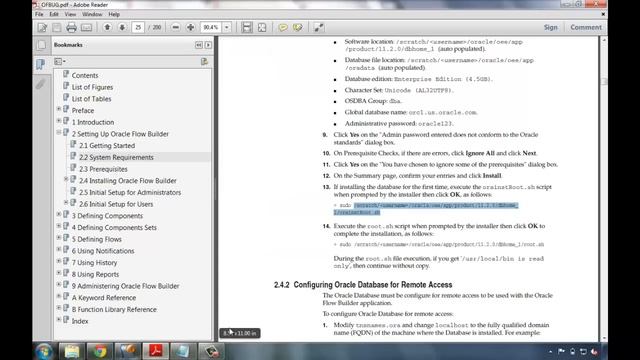640x360 pixels.
Task: Open the File menu
Action: [x=39, y=14]
